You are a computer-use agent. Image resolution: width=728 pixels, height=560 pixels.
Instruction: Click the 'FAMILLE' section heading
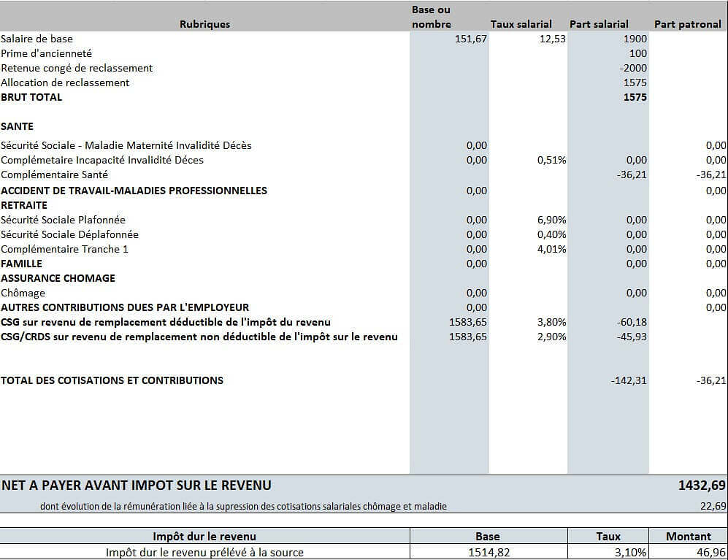(x=21, y=264)
